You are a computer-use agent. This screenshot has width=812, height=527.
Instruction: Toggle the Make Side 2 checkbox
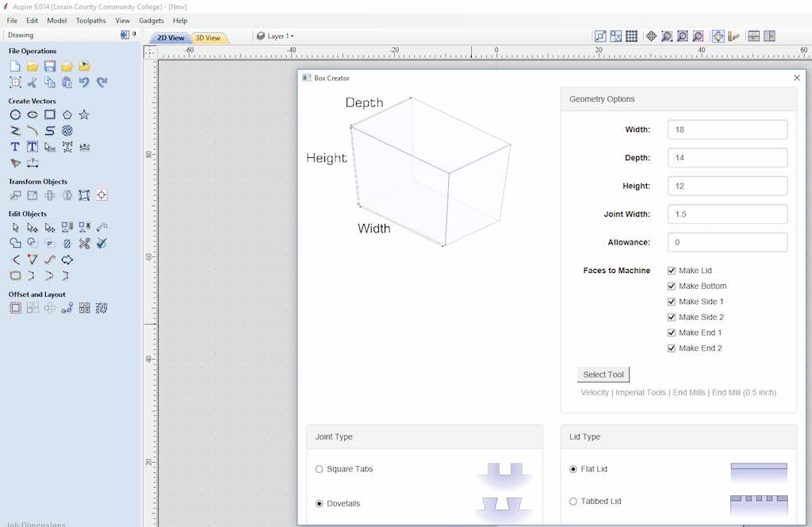pos(672,317)
